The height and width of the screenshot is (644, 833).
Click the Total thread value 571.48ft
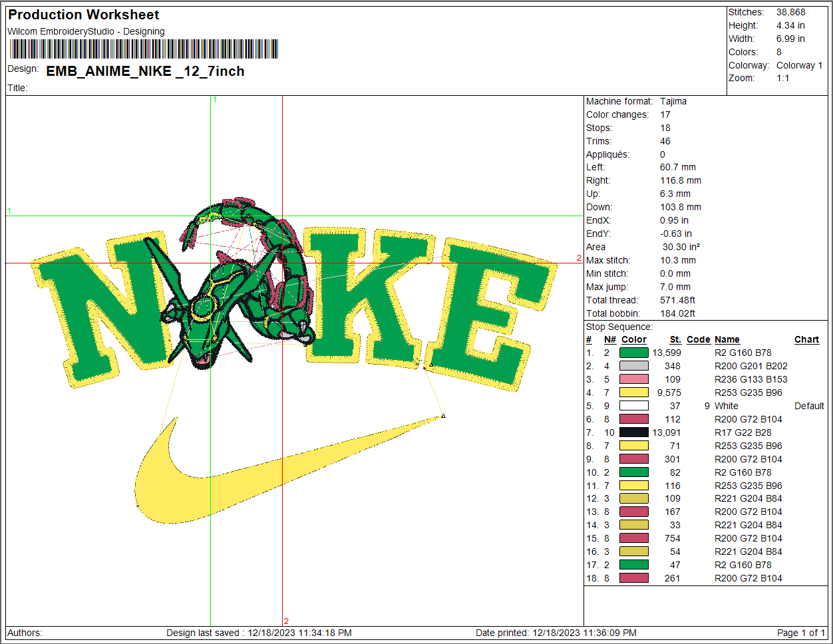(x=677, y=300)
